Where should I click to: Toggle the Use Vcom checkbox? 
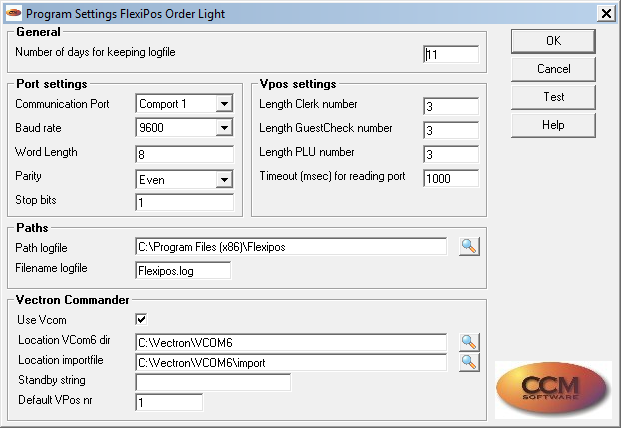(141, 319)
